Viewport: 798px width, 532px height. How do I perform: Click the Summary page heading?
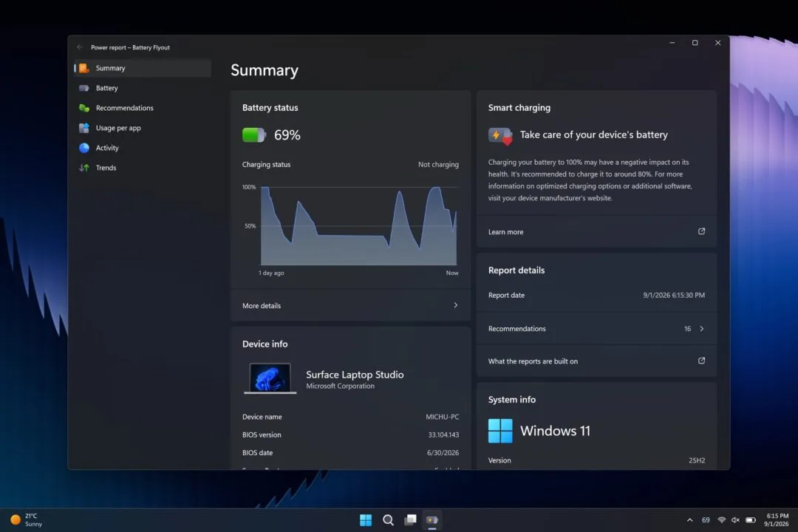tap(265, 70)
